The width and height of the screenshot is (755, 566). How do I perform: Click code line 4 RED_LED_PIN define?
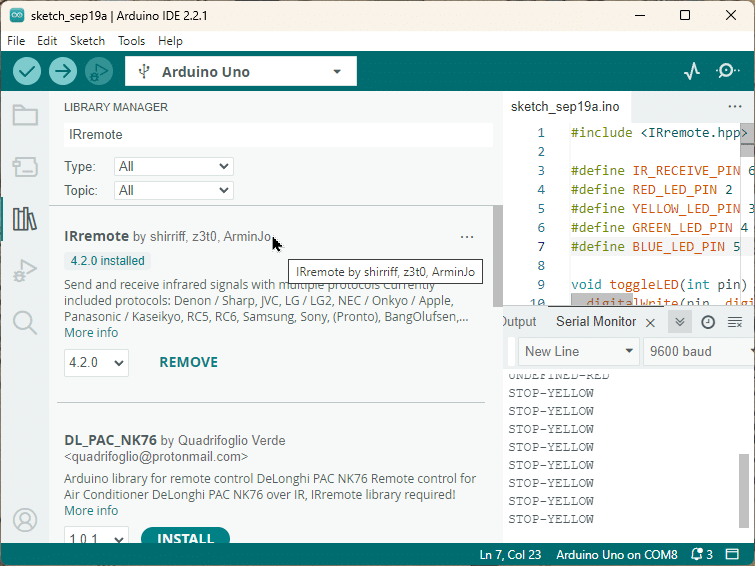click(651, 189)
